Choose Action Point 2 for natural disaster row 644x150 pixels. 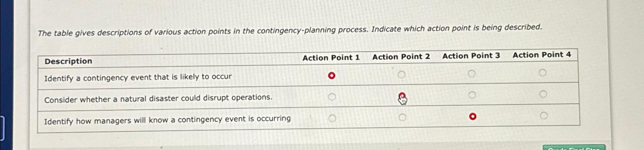(402, 96)
